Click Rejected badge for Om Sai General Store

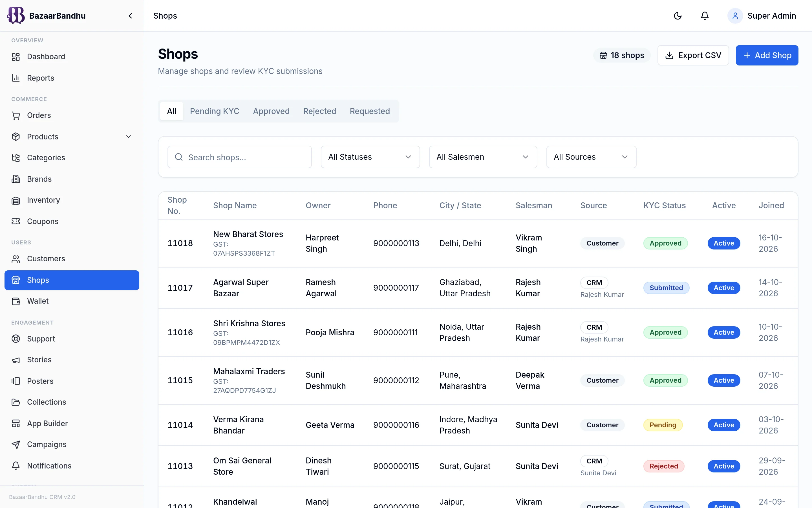pos(664,466)
